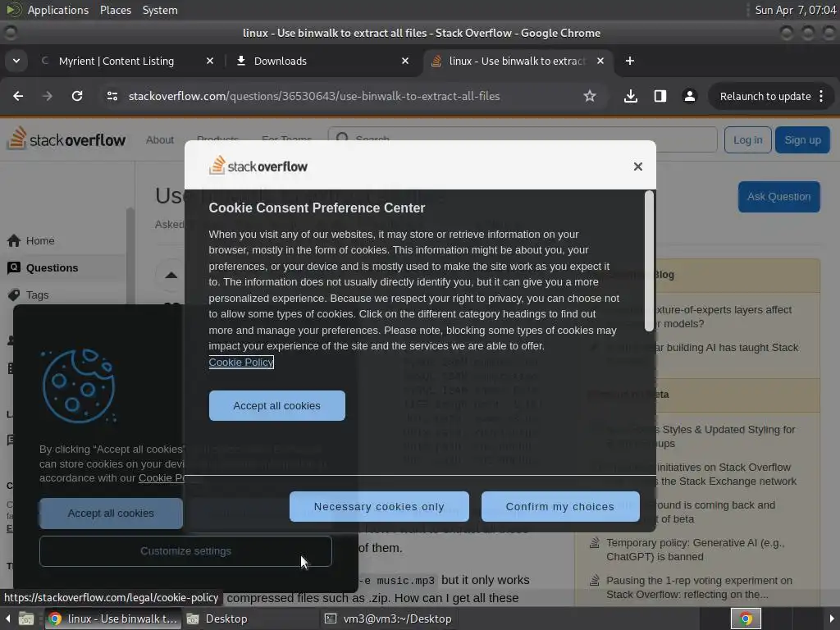The image size is (840, 630).
Task: Open Chrome three-dot menu
Action: [821, 97]
